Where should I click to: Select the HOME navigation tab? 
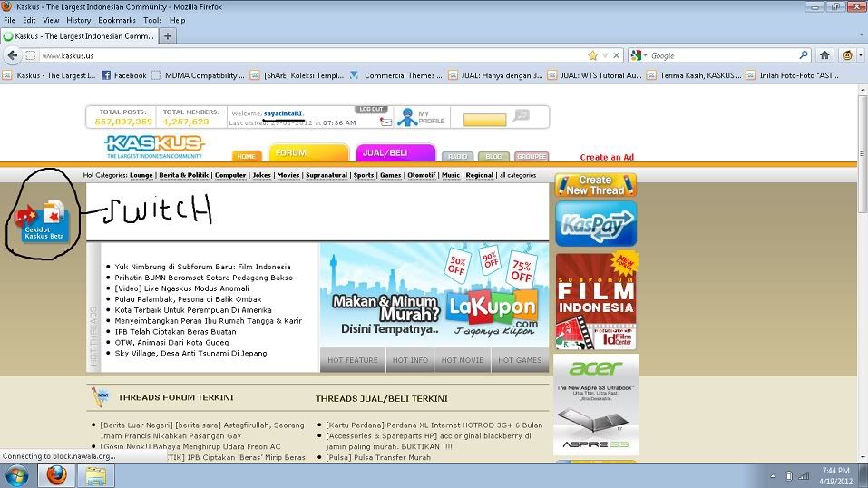(x=247, y=156)
